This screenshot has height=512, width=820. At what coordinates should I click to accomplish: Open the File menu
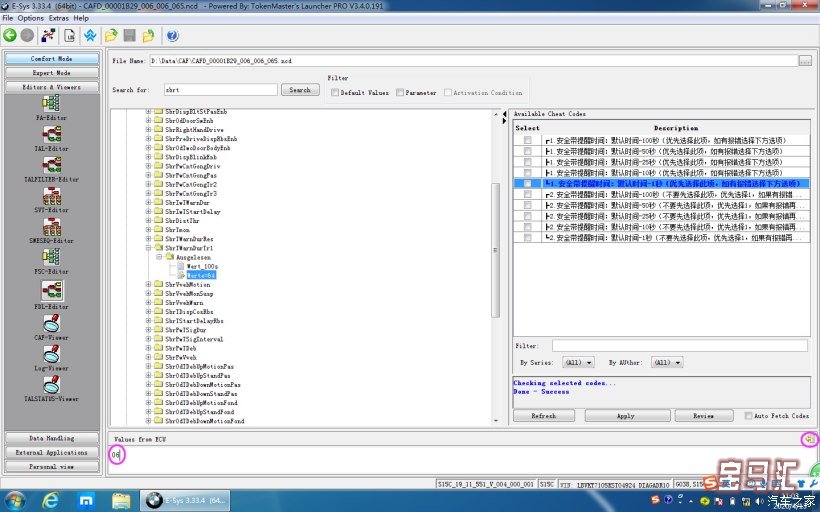[x=8, y=18]
